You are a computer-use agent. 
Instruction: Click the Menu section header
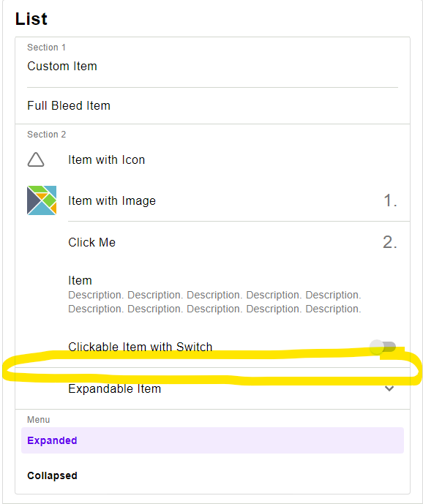tap(38, 419)
